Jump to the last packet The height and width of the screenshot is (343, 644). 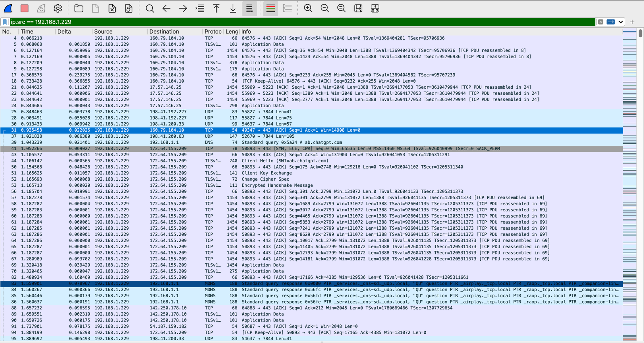[x=233, y=8]
